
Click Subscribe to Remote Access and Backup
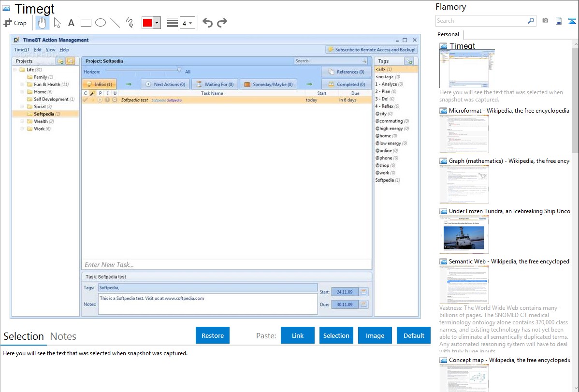(x=372, y=49)
